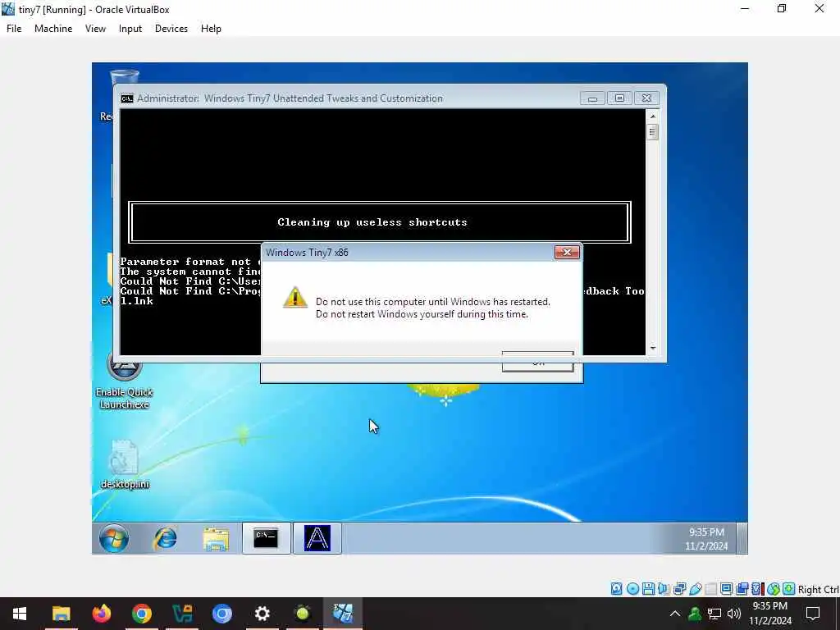Screen dimensions: 840x630
Task: Launch Firefox from host taskbar
Action: pos(101,614)
